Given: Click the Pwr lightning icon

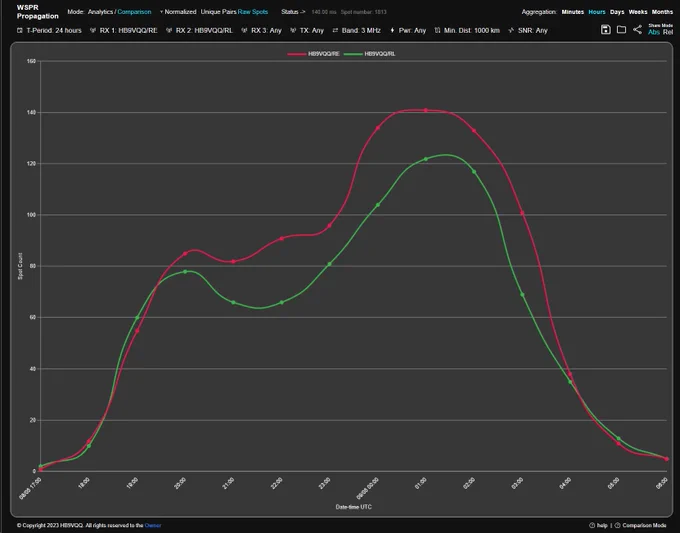Looking at the screenshot, I should 392,30.
